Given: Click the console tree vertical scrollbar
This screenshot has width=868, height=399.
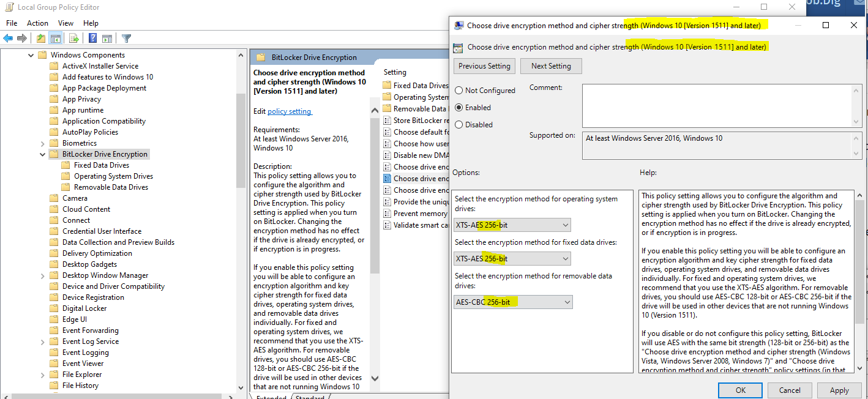Looking at the screenshot, I should 241,141.
